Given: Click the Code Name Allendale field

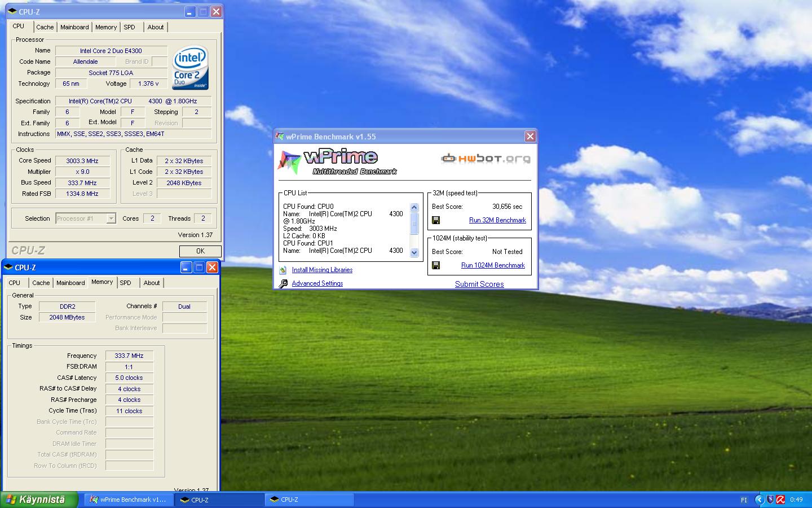Looking at the screenshot, I should tap(85, 62).
